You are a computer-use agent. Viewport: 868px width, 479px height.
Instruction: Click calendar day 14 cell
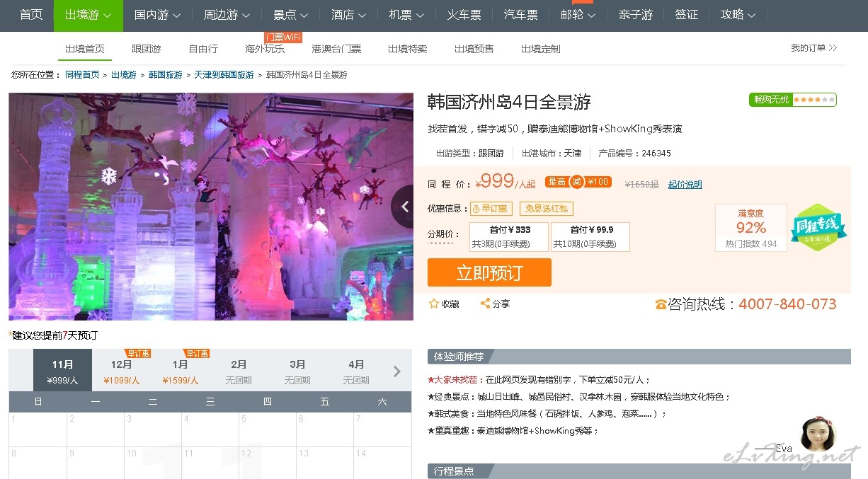tap(382, 463)
